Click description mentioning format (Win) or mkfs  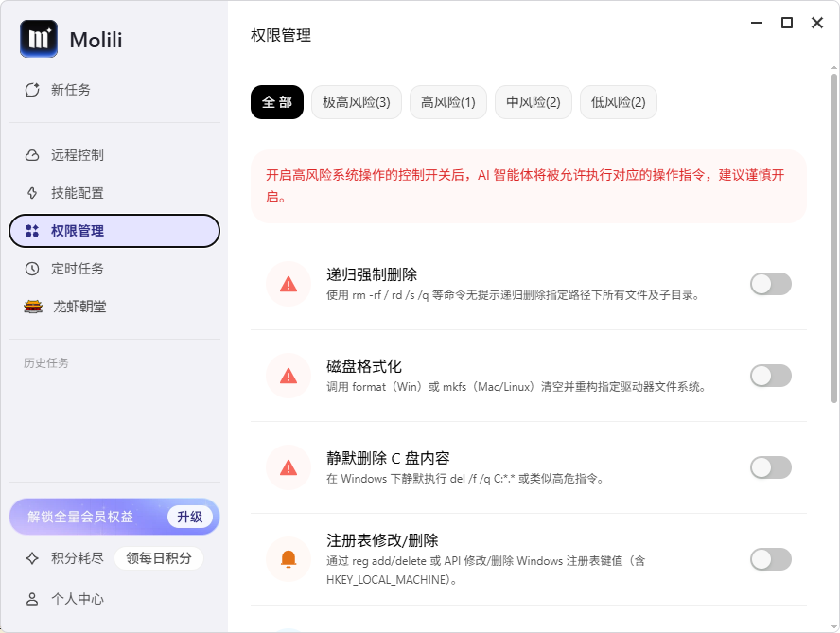516,386
